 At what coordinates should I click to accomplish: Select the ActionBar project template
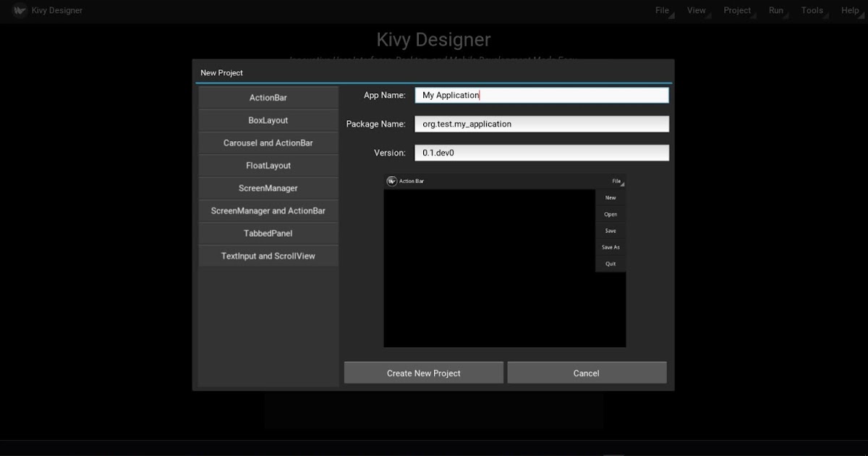pos(268,97)
